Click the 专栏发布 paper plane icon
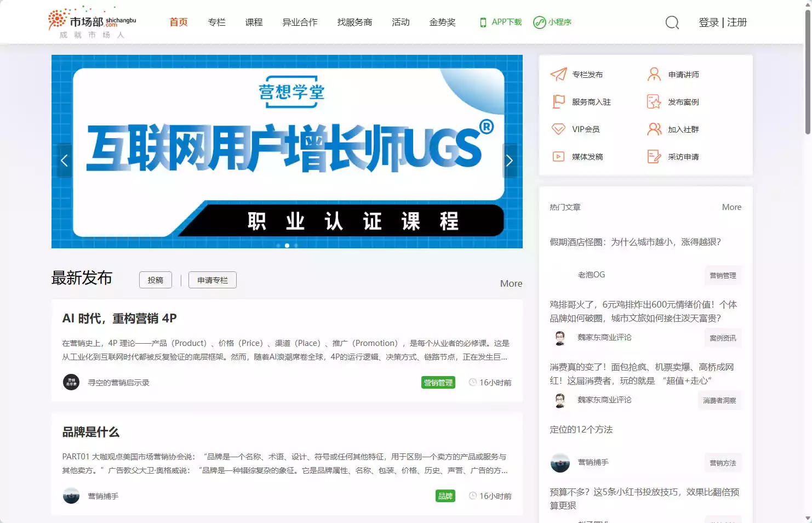The width and height of the screenshot is (812, 523). point(558,74)
